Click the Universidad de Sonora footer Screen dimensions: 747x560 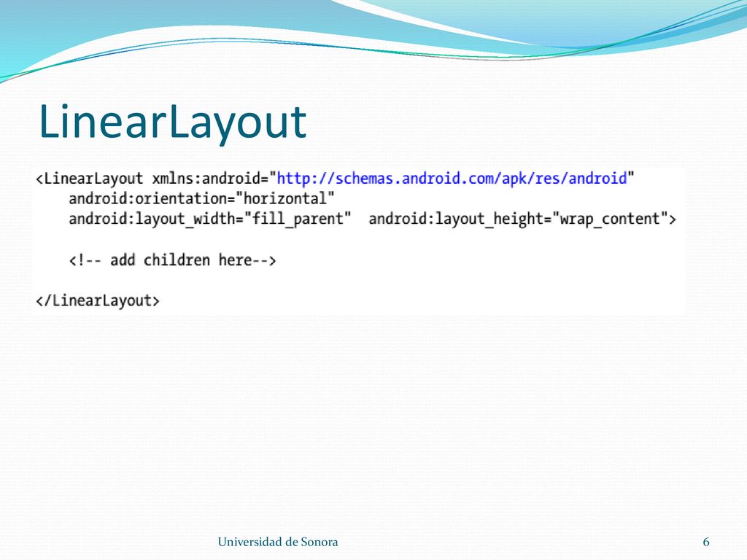[278, 542]
